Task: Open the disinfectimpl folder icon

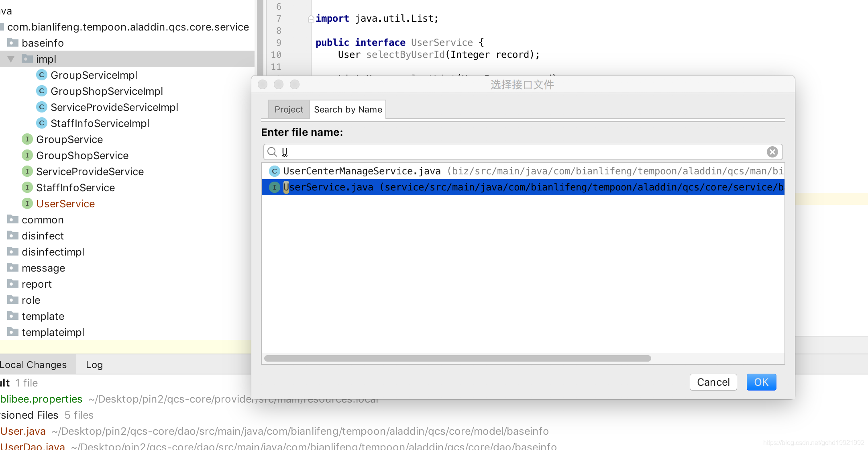Action: [x=13, y=252]
